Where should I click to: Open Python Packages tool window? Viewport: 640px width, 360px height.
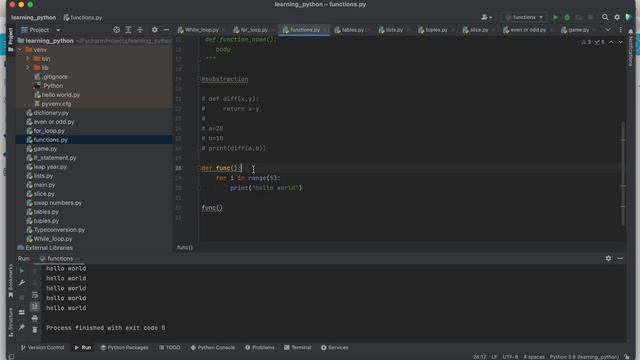click(x=124, y=347)
